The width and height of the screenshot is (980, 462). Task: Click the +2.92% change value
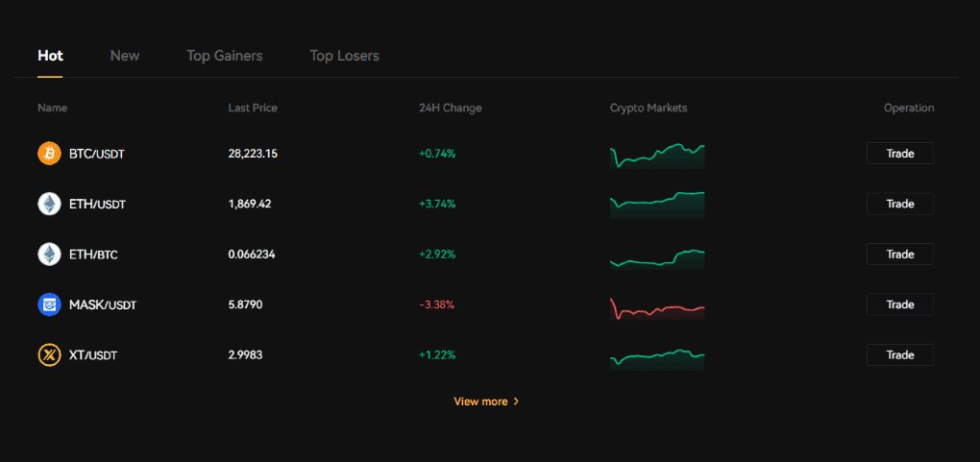click(437, 255)
